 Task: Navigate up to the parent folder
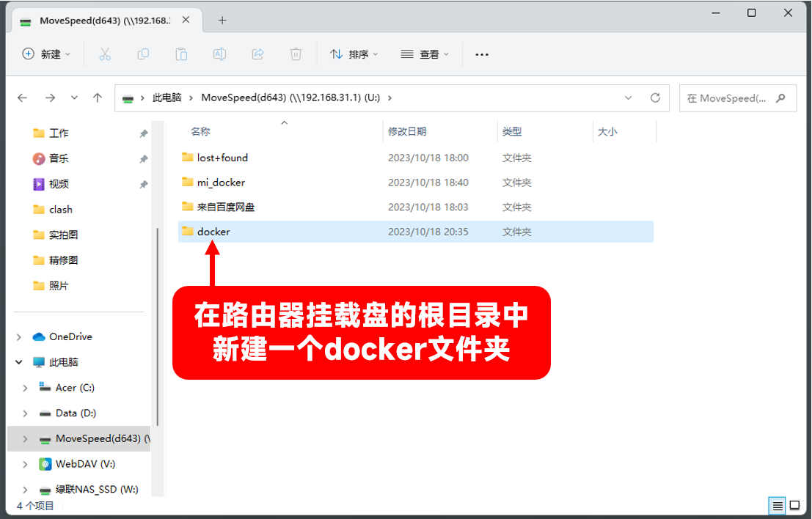(97, 97)
